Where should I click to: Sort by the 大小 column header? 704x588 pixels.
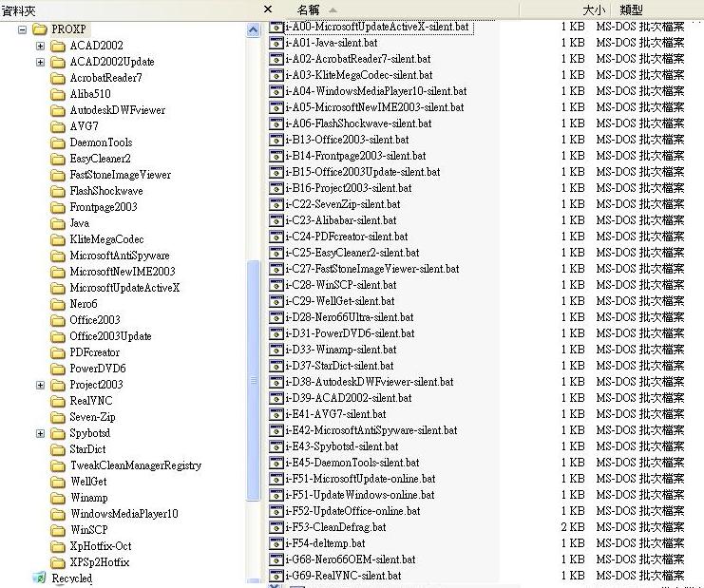click(x=594, y=9)
